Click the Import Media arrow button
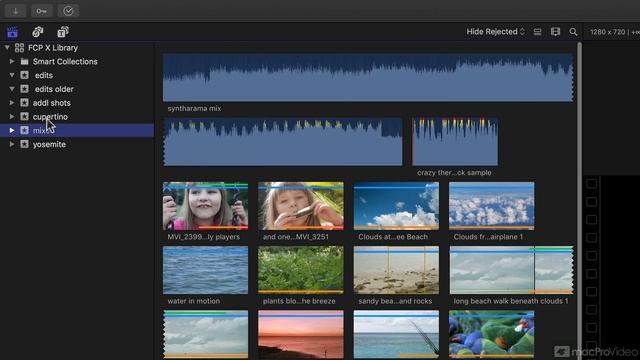 [16, 11]
